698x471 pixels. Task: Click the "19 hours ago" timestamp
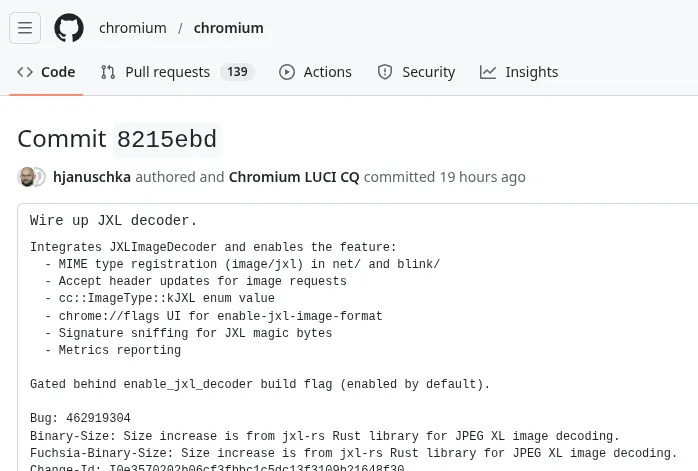pyautogui.click(x=482, y=177)
